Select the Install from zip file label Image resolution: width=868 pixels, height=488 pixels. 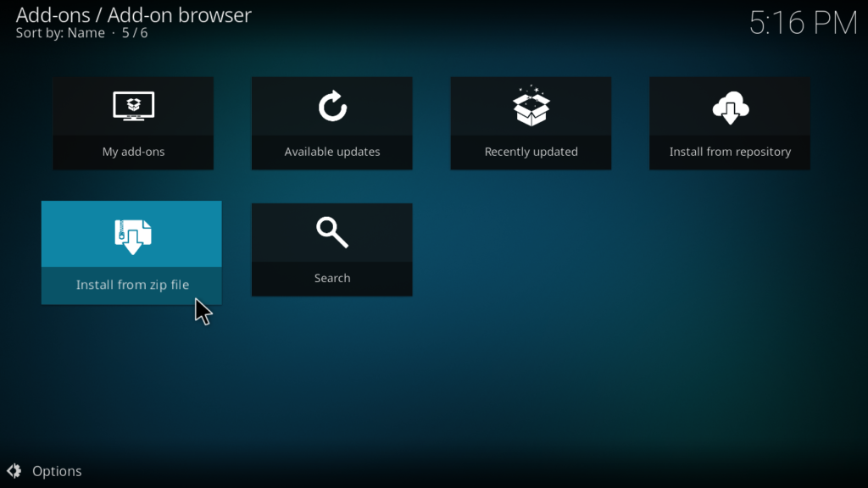[132, 285]
